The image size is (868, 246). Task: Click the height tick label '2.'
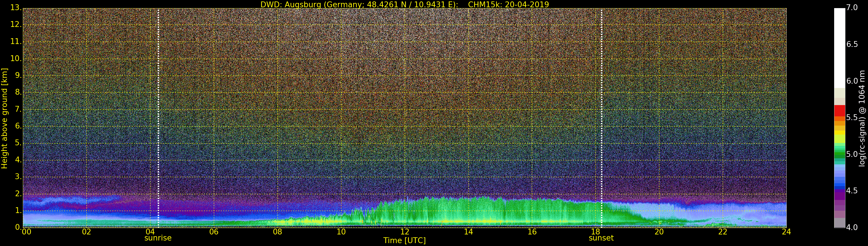click(x=18, y=193)
